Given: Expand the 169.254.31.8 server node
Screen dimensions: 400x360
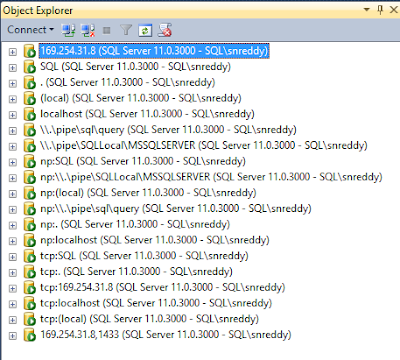Looking at the screenshot, I should [13, 52].
